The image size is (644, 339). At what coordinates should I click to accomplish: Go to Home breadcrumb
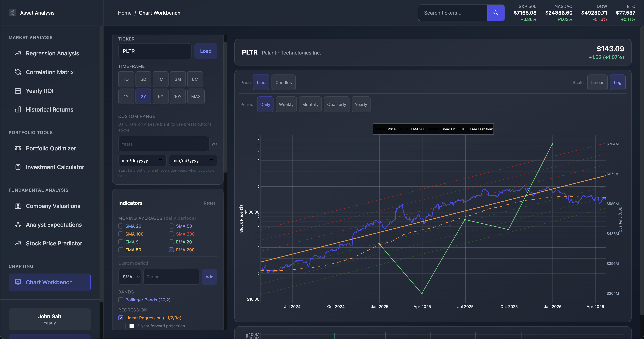click(x=125, y=13)
